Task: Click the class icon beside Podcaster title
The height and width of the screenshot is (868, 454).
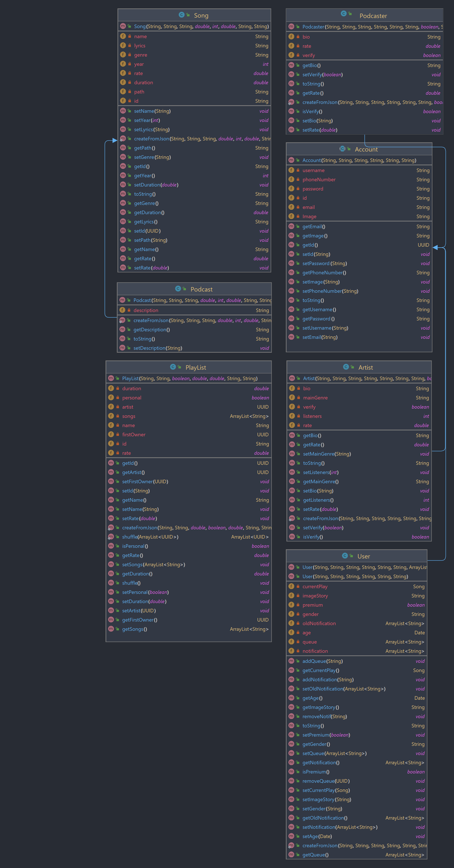Action: tap(343, 13)
